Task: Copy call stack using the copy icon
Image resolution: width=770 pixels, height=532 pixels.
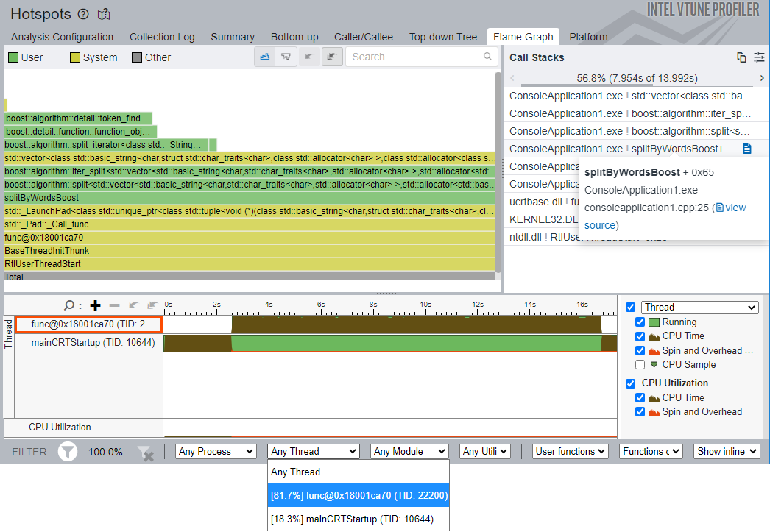Action: point(741,57)
